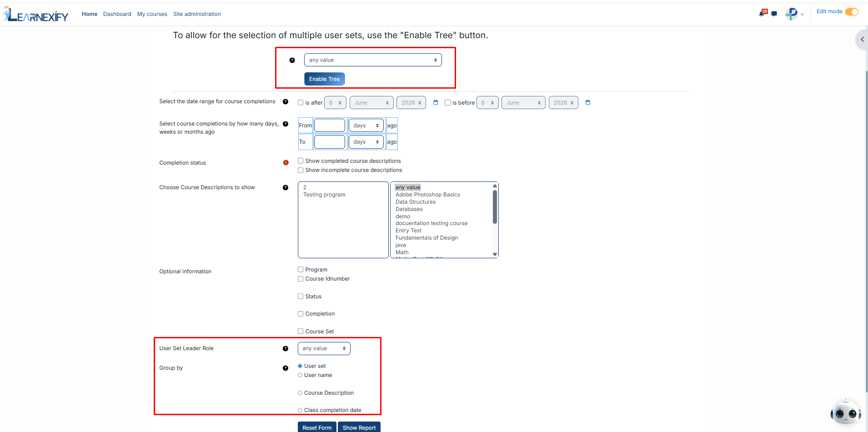This screenshot has width=868, height=432.
Task: Click the Enable Tree button
Action: pos(324,79)
